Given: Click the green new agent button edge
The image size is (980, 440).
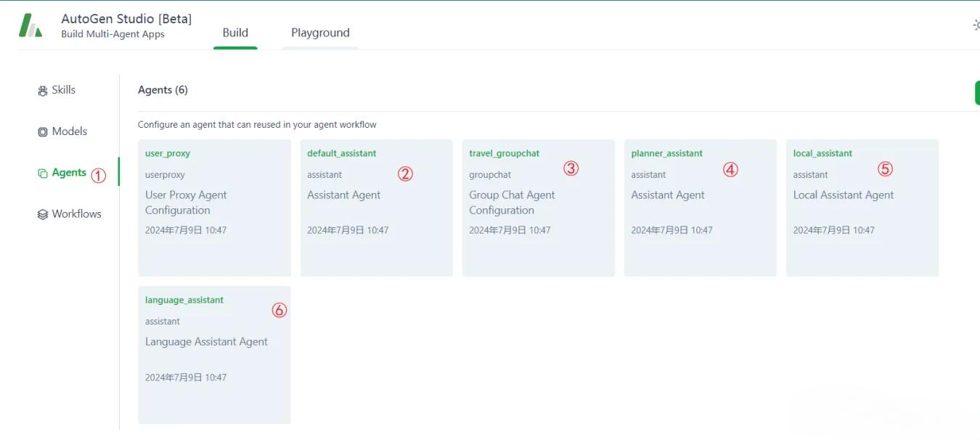Looking at the screenshot, I should click(x=977, y=93).
